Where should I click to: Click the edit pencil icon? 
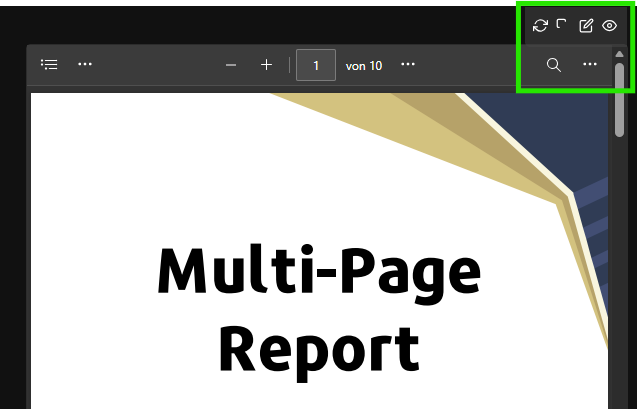click(x=586, y=25)
